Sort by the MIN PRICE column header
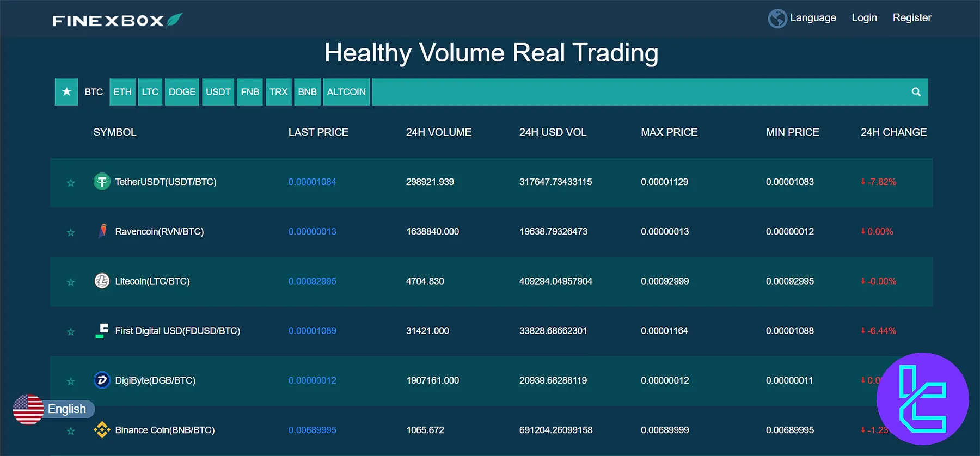 point(793,132)
